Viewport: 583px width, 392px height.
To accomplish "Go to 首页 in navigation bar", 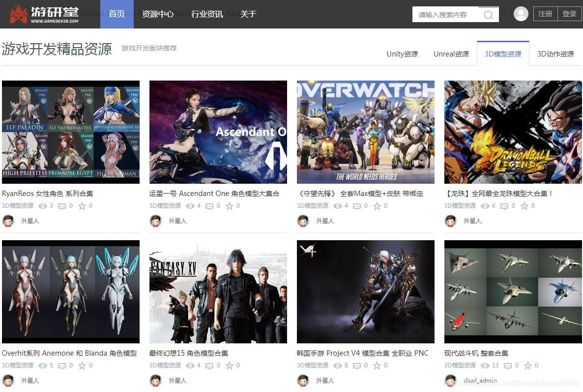I will coord(117,14).
